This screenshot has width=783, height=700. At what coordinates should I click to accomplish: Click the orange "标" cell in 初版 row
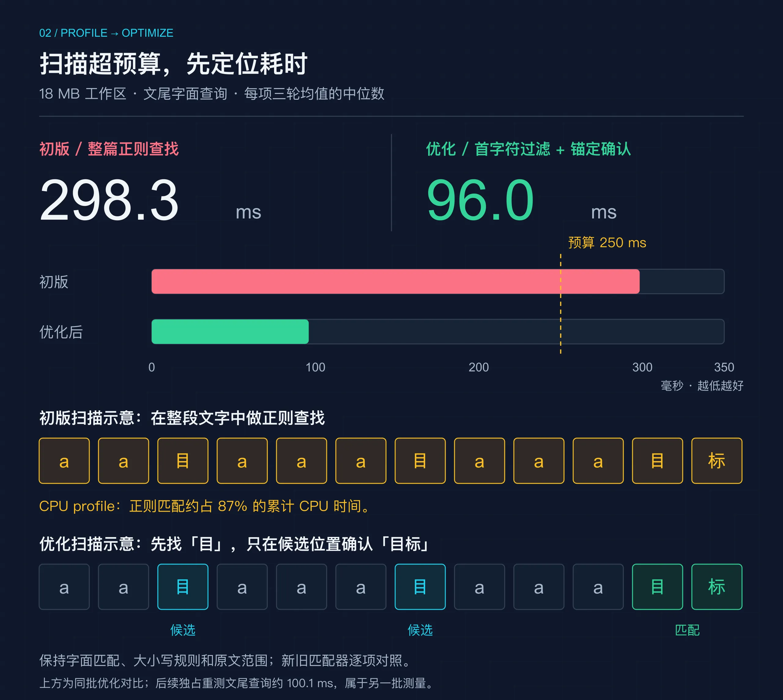point(717,461)
